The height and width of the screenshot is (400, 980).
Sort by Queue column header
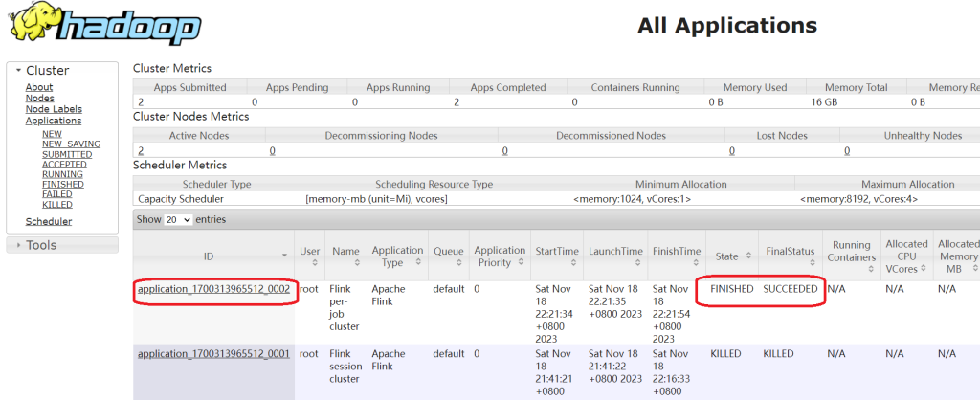(448, 256)
